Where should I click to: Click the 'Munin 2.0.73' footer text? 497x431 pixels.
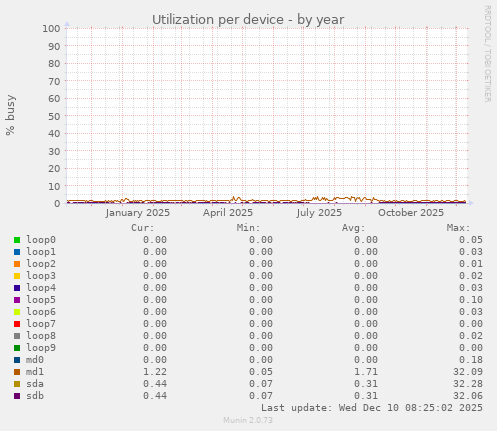pyautogui.click(x=248, y=420)
